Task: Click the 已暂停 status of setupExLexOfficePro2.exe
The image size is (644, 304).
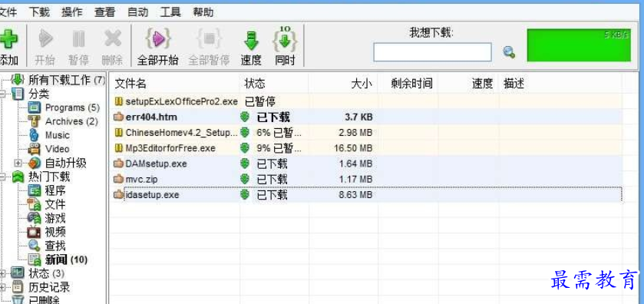Action: pyautogui.click(x=260, y=101)
